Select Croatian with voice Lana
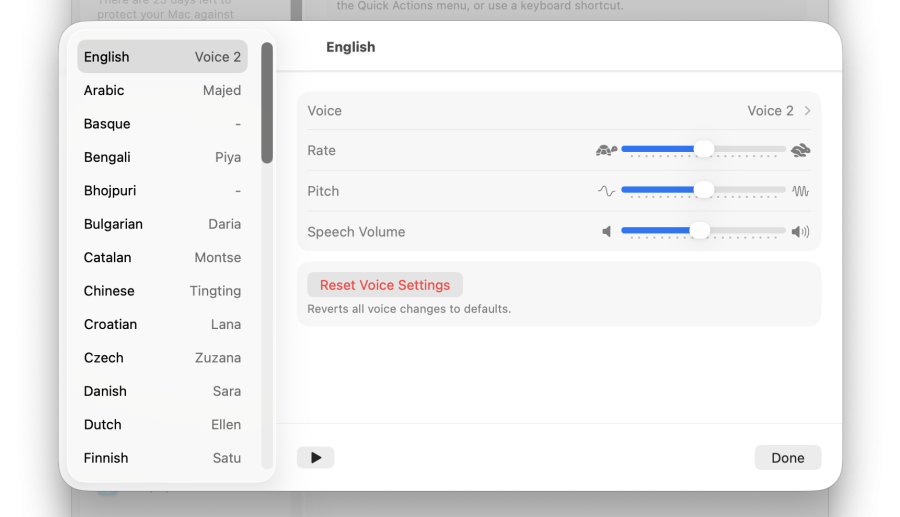 (162, 324)
